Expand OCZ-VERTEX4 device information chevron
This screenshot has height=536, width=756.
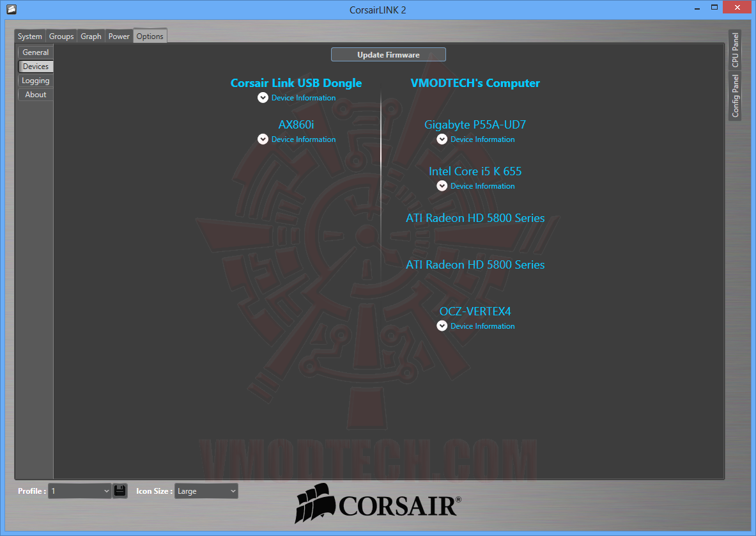(x=442, y=326)
